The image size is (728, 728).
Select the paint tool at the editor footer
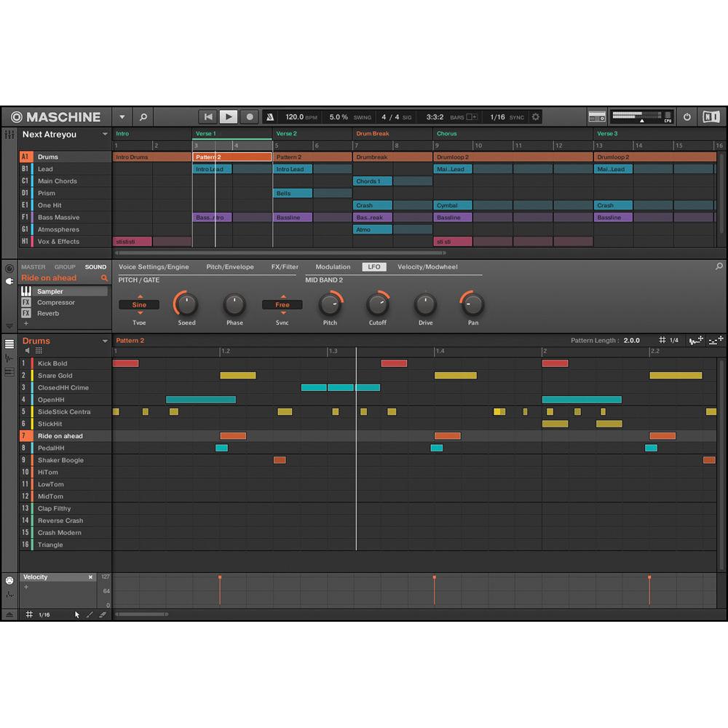pyautogui.click(x=89, y=614)
